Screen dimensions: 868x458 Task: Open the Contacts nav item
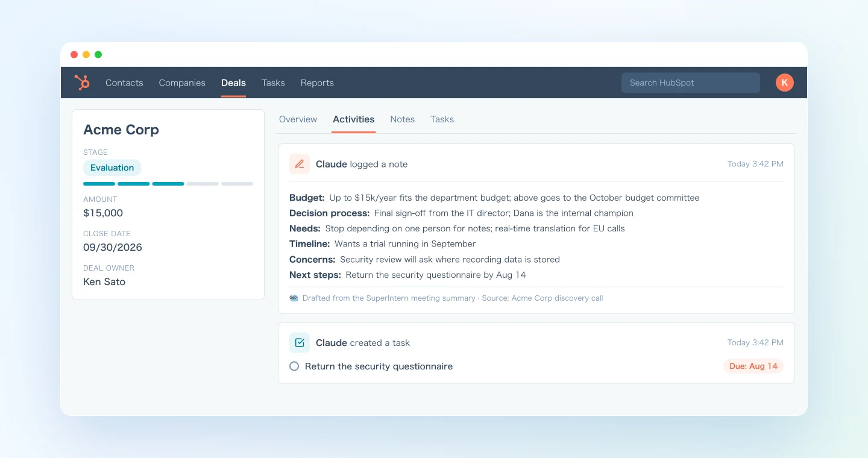(x=124, y=83)
